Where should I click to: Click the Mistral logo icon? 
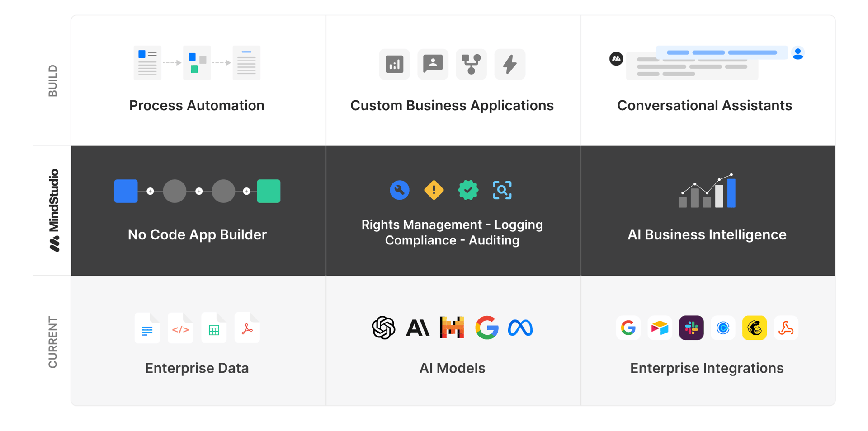452,328
